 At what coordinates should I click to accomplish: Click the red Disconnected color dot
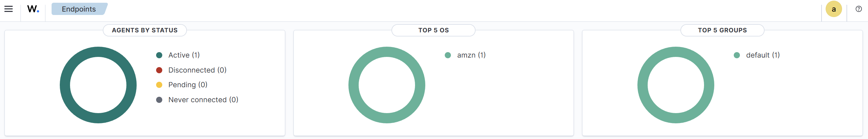[x=159, y=70]
